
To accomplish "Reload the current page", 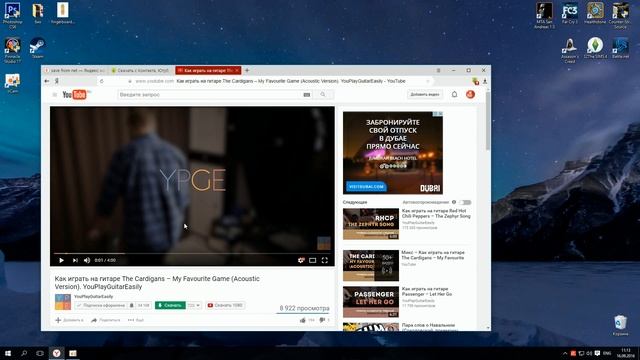I will 102,81.
